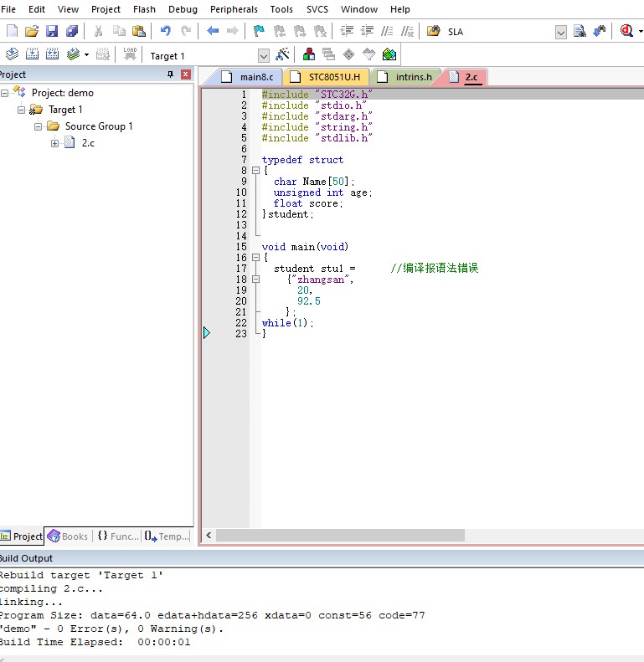644x662 pixels.
Task: Open the File menu
Action: (x=8, y=9)
